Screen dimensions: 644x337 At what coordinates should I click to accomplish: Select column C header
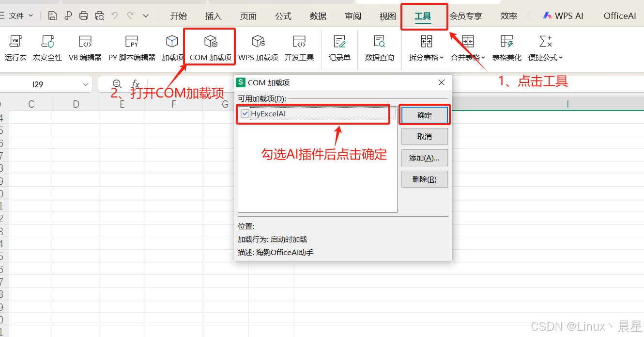point(31,104)
